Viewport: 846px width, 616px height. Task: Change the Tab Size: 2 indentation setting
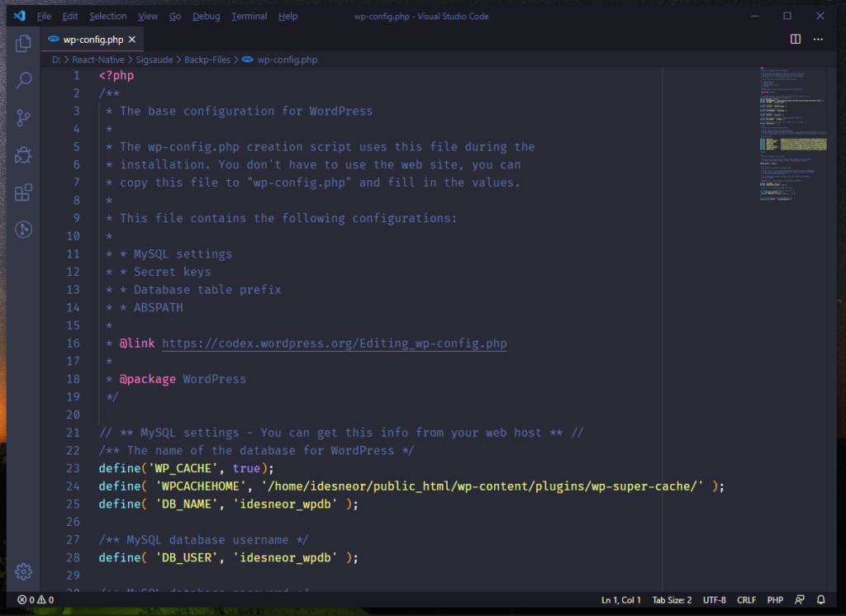pyautogui.click(x=672, y=599)
